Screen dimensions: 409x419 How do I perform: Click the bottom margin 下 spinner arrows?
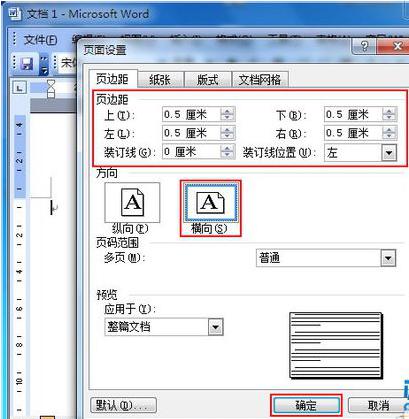[389, 115]
